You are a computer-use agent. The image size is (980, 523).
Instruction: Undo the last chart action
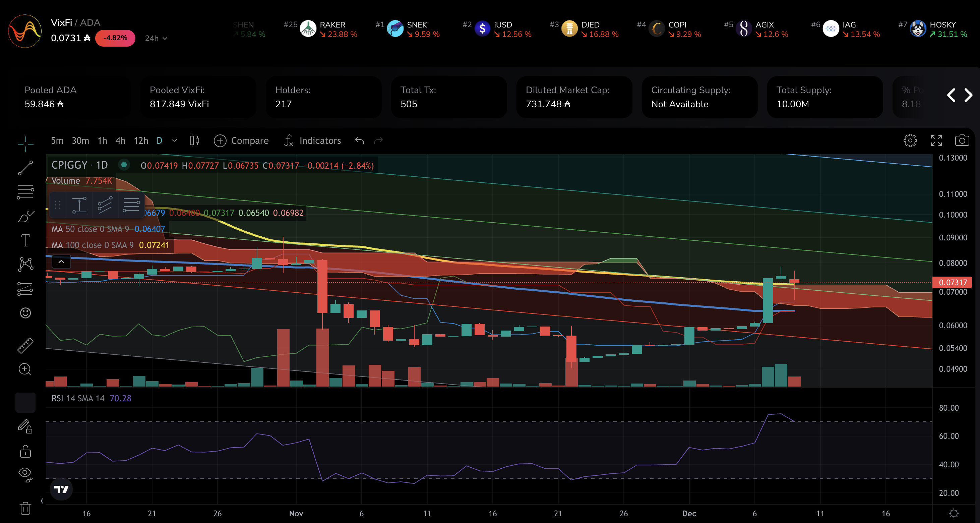pyautogui.click(x=360, y=141)
